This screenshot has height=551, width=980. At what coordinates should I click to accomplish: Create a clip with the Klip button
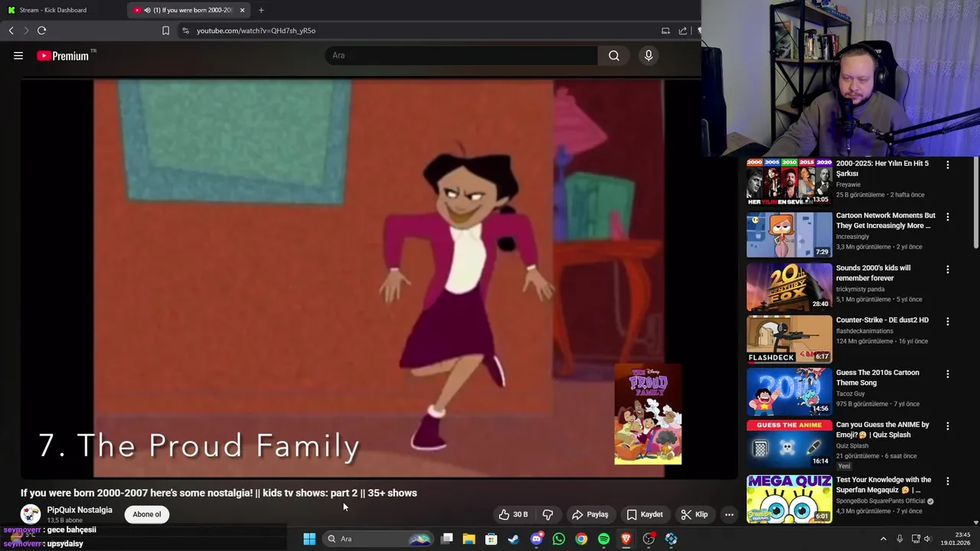tap(694, 514)
